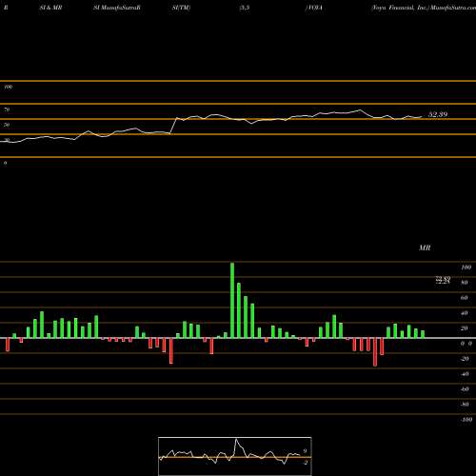
Task: Click the Voya Financial, Inc. MunafaSutra.com title
Action: [424, 8]
